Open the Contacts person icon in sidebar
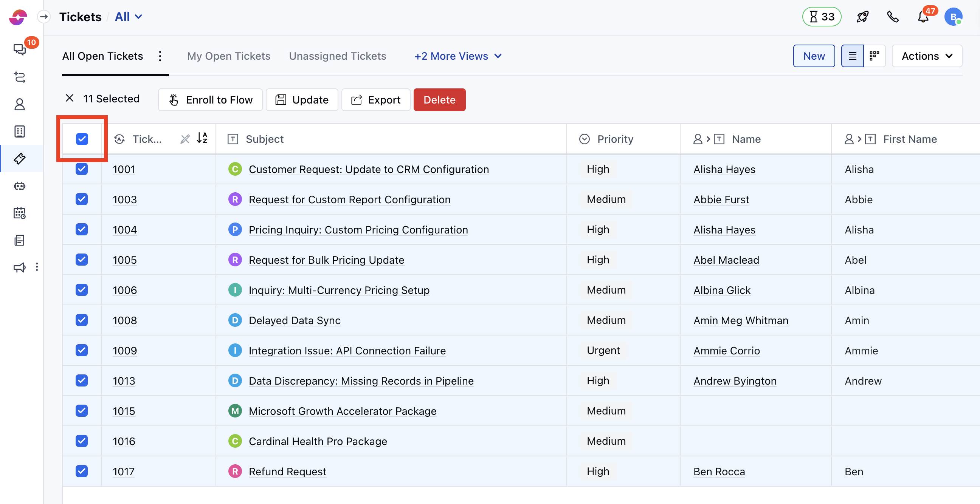The height and width of the screenshot is (504, 980). pos(19,104)
